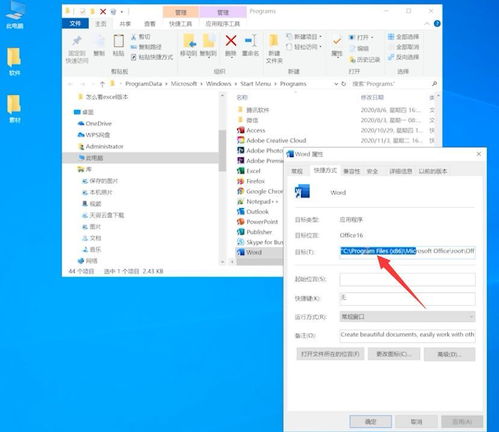
Task: Switch to the View (查看) ribbon tab
Action: tap(150, 24)
